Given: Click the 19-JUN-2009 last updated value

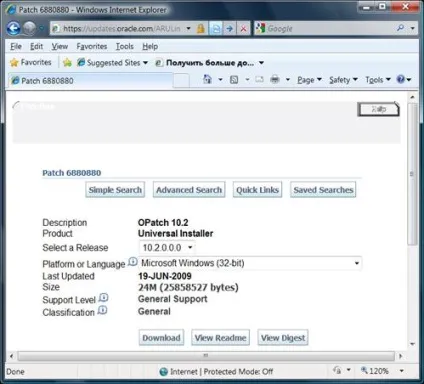Looking at the screenshot, I should pos(165,276).
